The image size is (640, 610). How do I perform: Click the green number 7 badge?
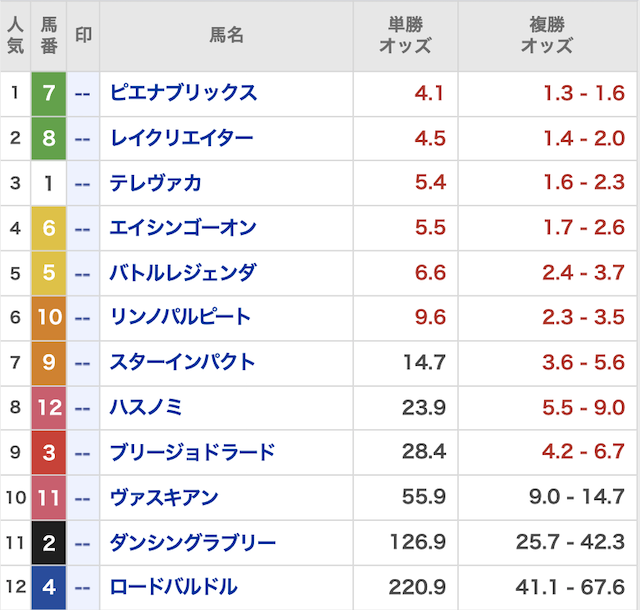pyautogui.click(x=49, y=93)
